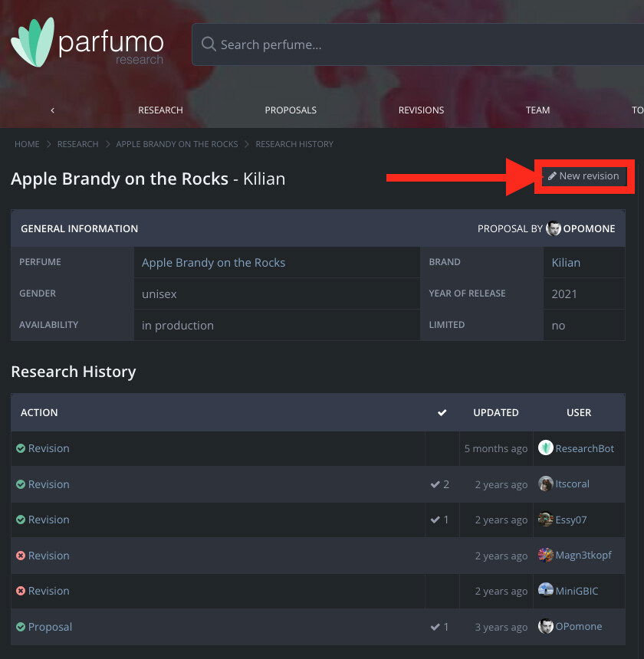Click the Parfumo leaf logo
Screen dimensions: 644x659
[x=32, y=42]
